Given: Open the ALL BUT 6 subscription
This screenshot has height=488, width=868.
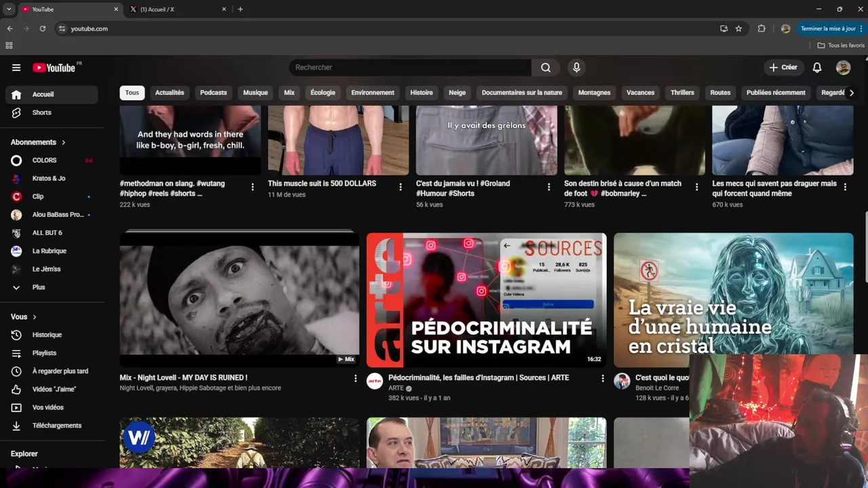Looking at the screenshot, I should pyautogui.click(x=52, y=233).
